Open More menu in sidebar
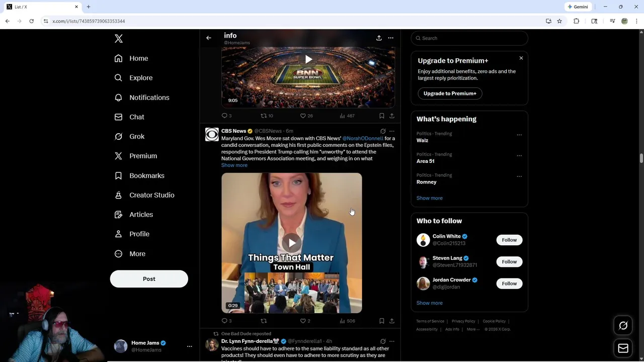This screenshot has width=644, height=362. [x=130, y=254]
